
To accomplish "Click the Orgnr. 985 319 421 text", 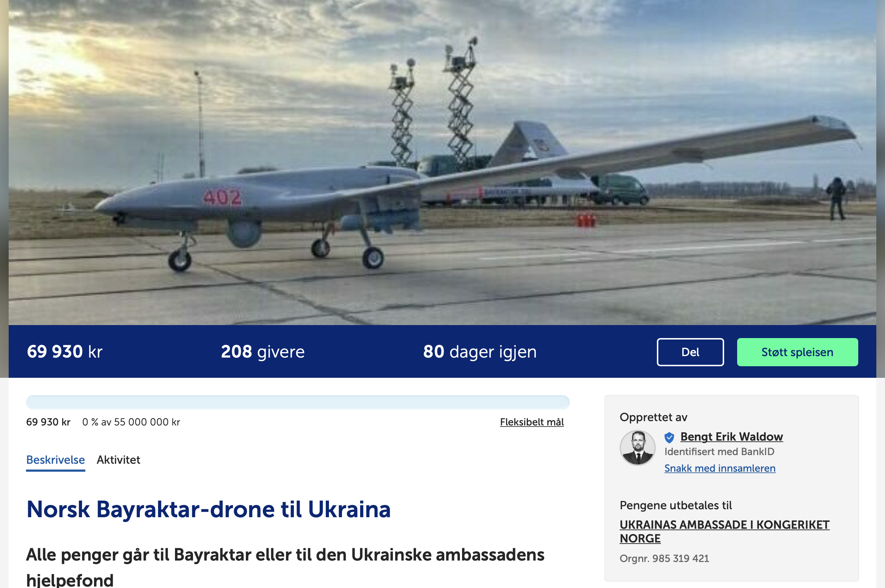I will pos(664,558).
